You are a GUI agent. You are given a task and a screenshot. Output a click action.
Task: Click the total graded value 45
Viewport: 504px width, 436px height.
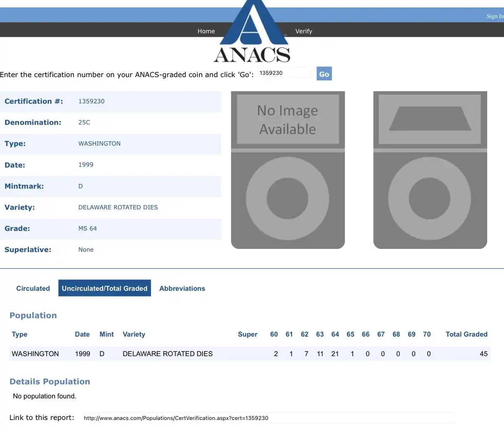(x=484, y=354)
